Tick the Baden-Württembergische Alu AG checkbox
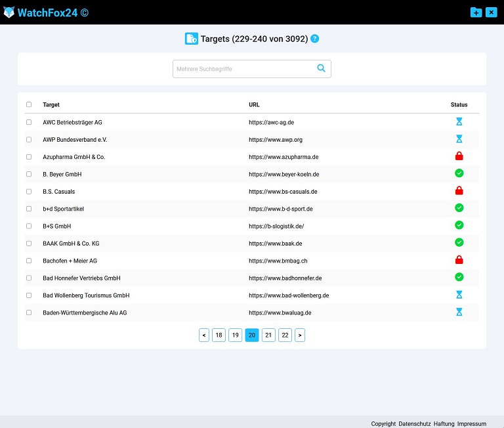The image size is (504, 428). 29,312
